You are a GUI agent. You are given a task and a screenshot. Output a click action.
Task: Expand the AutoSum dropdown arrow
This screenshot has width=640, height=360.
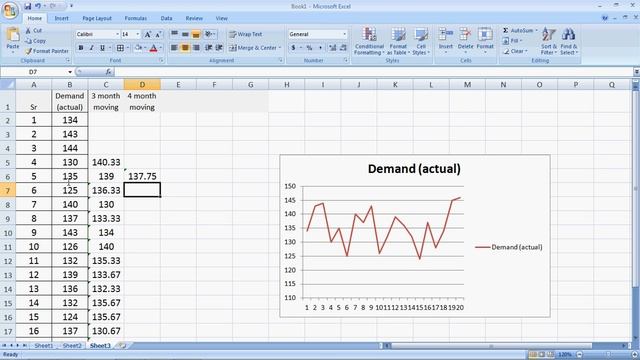click(x=536, y=31)
